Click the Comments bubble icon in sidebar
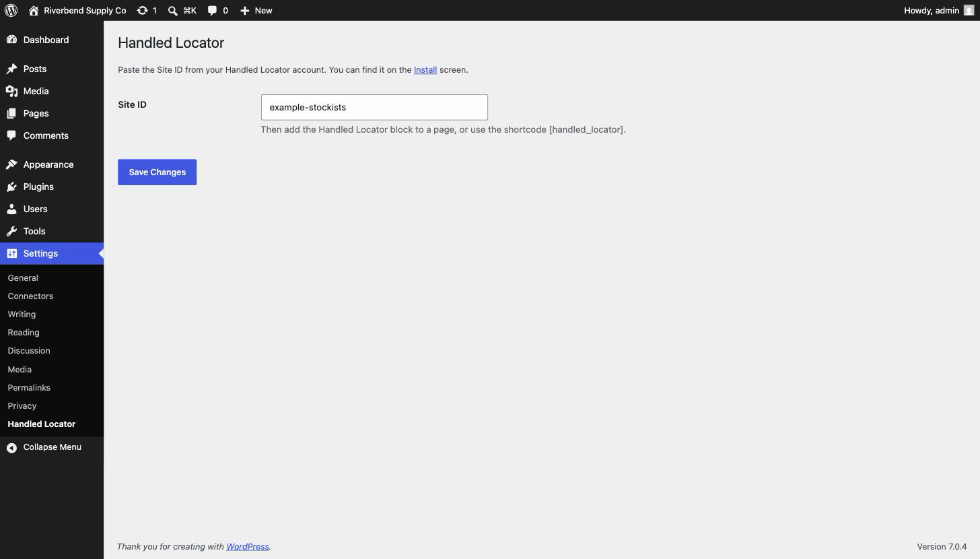Viewport: 980px width, 559px height. tap(11, 135)
